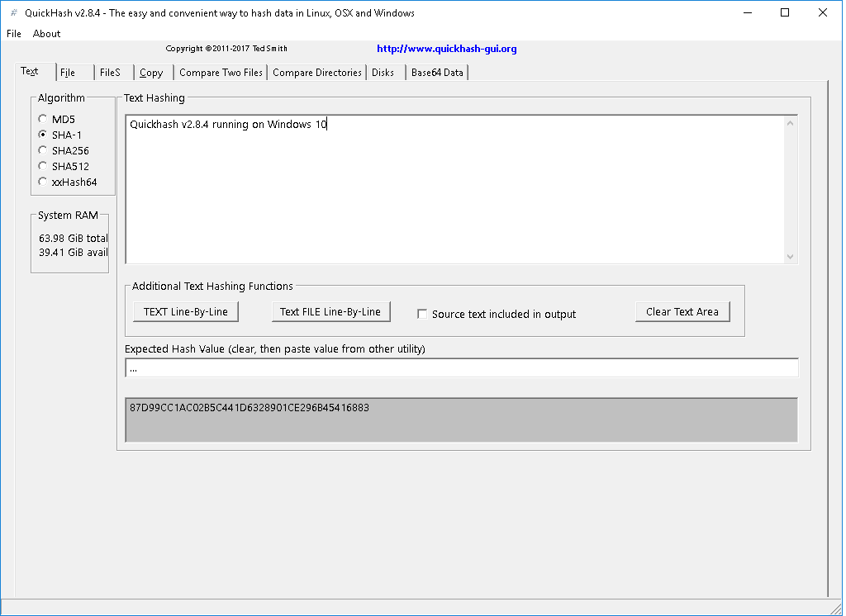Switch to the Compare Directories tab

click(316, 72)
